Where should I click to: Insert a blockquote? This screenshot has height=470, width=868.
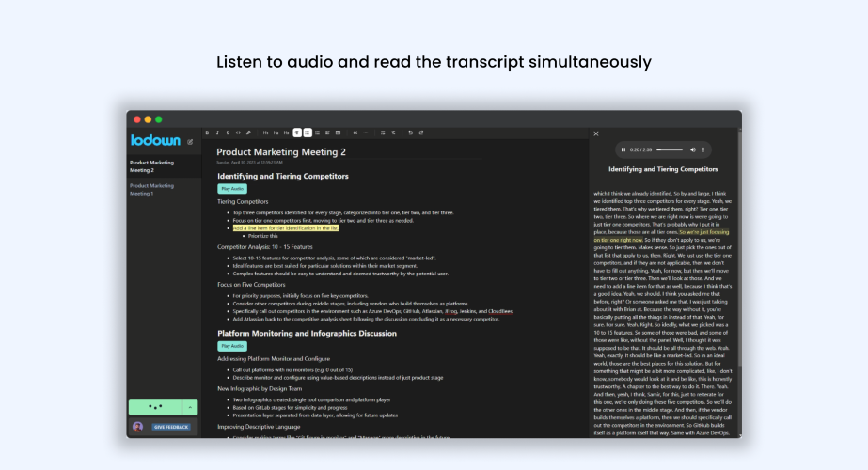click(x=355, y=133)
